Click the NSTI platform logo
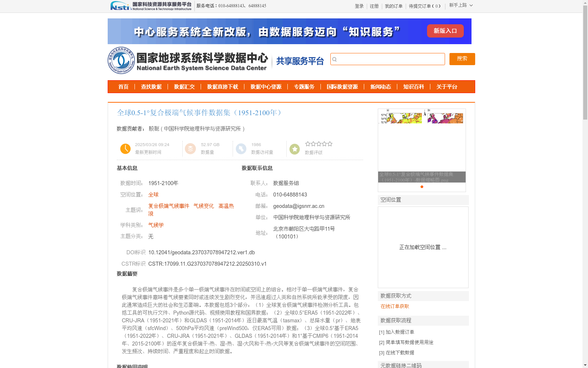588x368 pixels. [x=151, y=6]
